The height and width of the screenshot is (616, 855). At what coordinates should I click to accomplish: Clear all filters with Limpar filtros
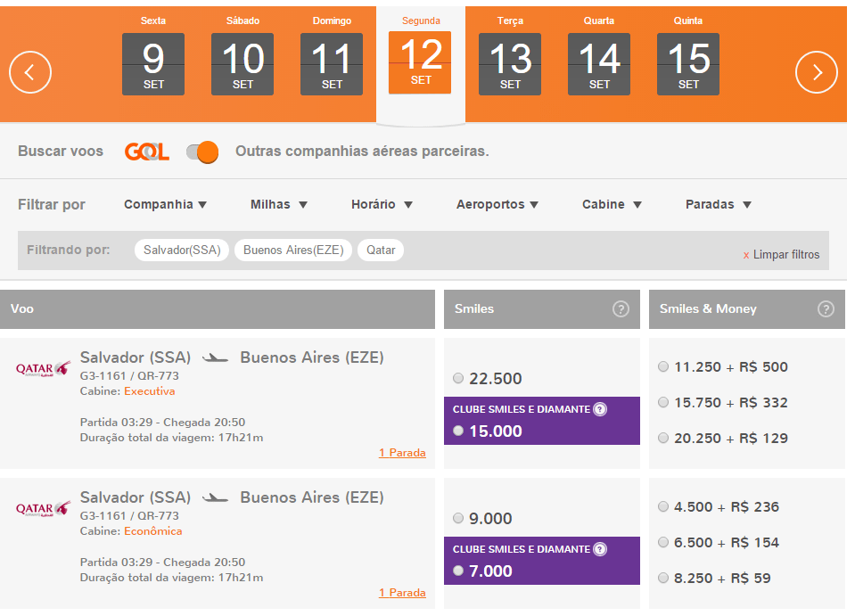click(x=781, y=255)
